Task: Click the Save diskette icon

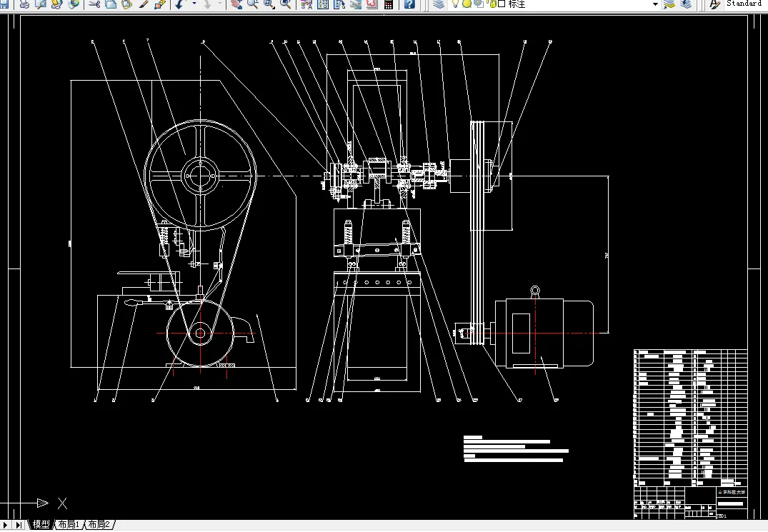Action: pos(4,4)
